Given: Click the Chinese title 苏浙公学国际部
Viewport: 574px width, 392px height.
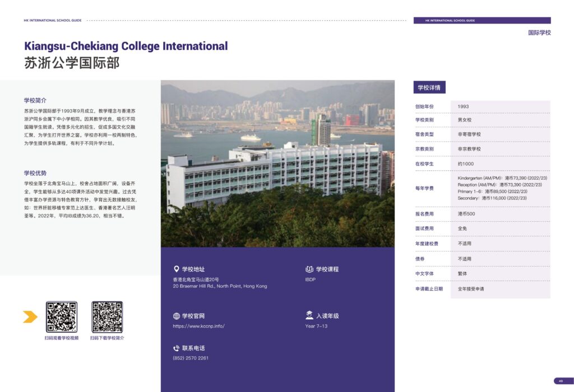Looking at the screenshot, I should (x=72, y=63).
